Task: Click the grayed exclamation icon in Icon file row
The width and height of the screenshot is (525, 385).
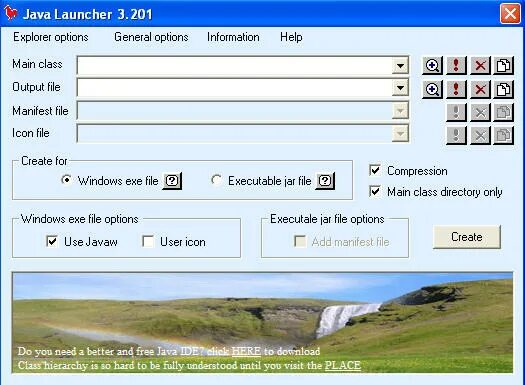Action: (456, 135)
